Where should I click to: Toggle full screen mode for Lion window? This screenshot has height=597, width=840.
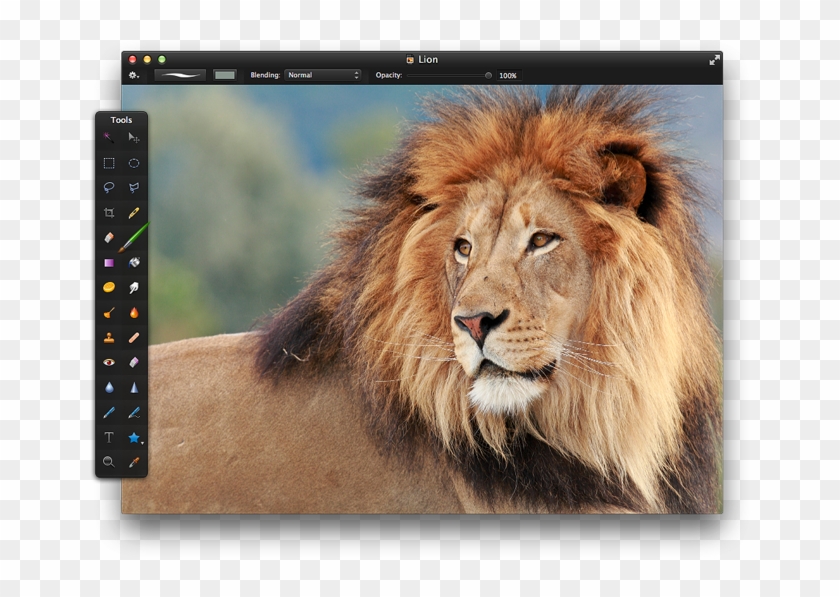pyautogui.click(x=714, y=60)
